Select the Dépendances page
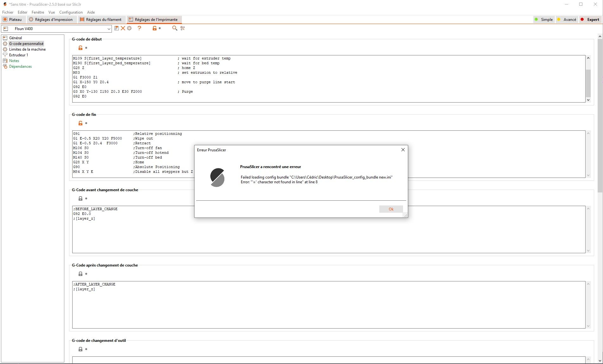The width and height of the screenshot is (603, 364). [x=20, y=66]
